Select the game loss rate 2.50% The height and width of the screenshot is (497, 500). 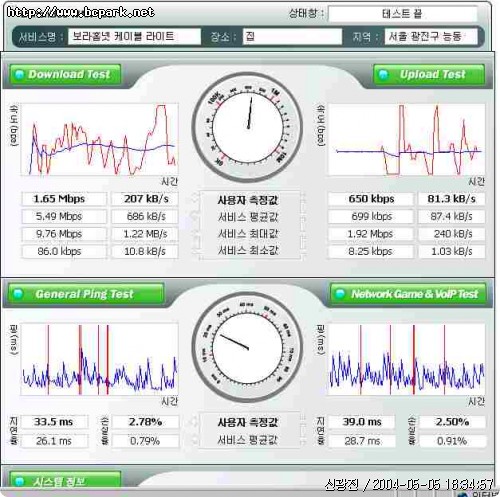[452, 422]
